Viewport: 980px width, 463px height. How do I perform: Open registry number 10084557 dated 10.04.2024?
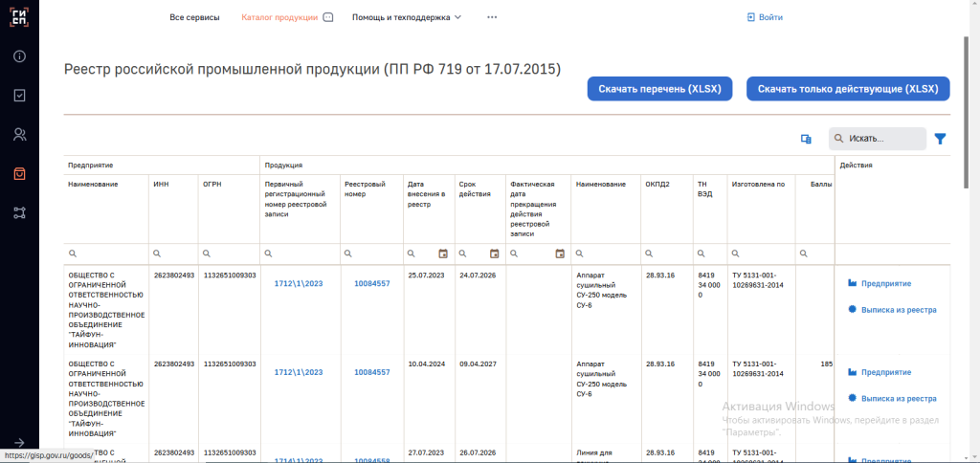372,372
